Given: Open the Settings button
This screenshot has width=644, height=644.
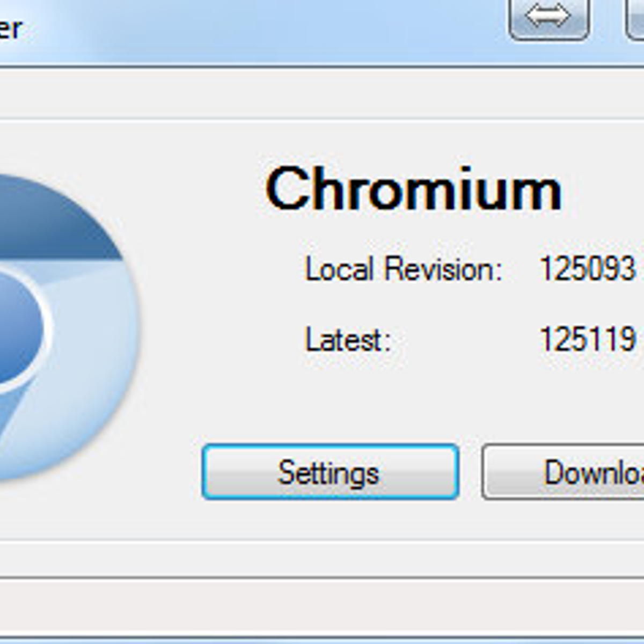Looking at the screenshot, I should pos(330,472).
